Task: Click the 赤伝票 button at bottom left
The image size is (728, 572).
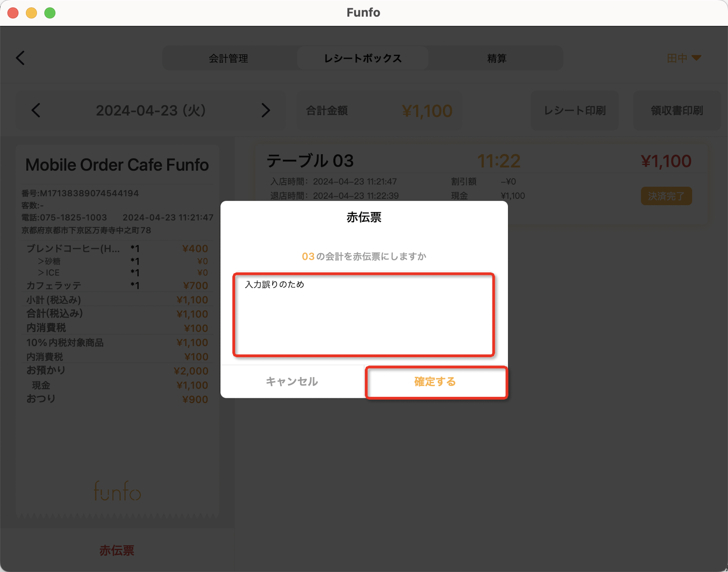Action: click(117, 550)
